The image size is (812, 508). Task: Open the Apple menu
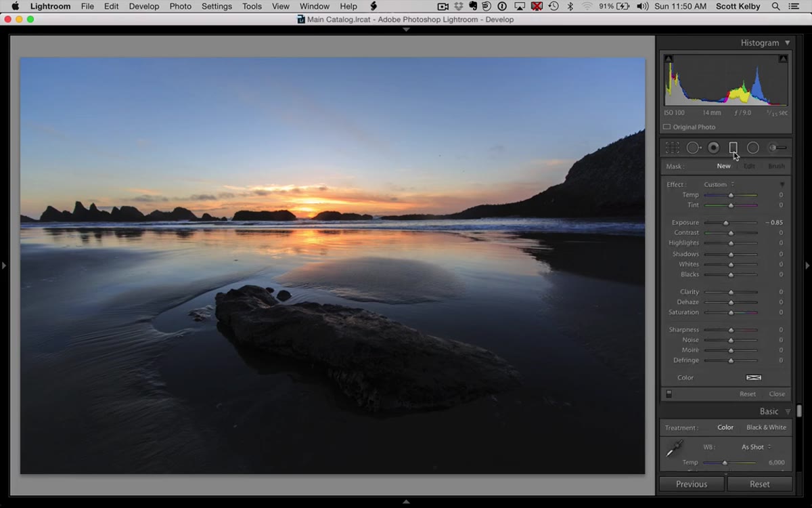15,6
